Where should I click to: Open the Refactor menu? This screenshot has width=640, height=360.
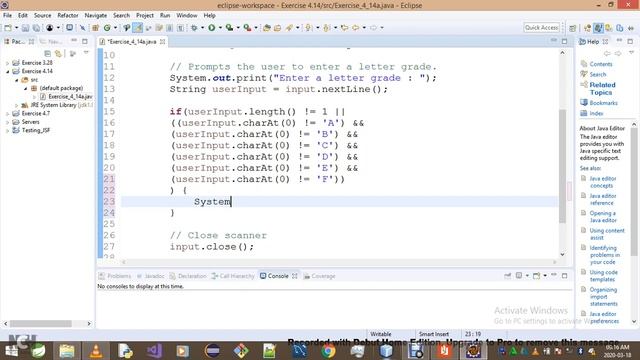pyautogui.click(x=68, y=16)
